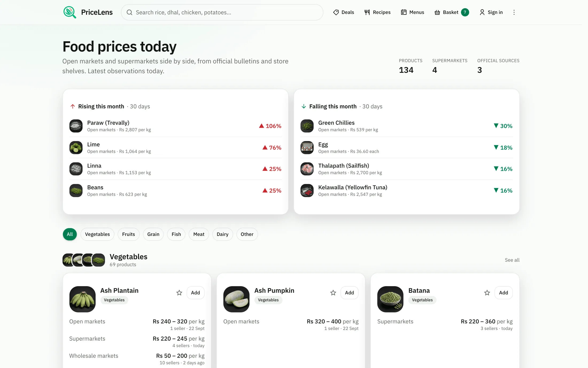Select the Fish category filter
The image size is (588, 368).
tap(176, 234)
